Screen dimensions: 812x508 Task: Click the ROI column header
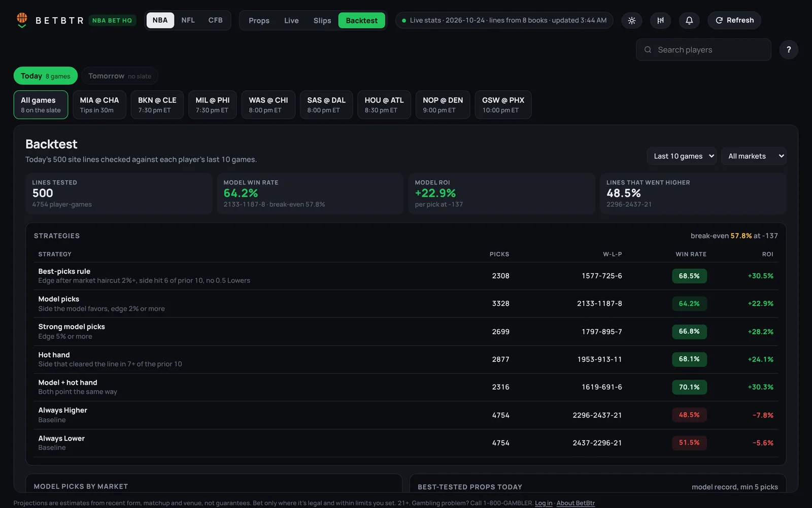pyautogui.click(x=767, y=254)
